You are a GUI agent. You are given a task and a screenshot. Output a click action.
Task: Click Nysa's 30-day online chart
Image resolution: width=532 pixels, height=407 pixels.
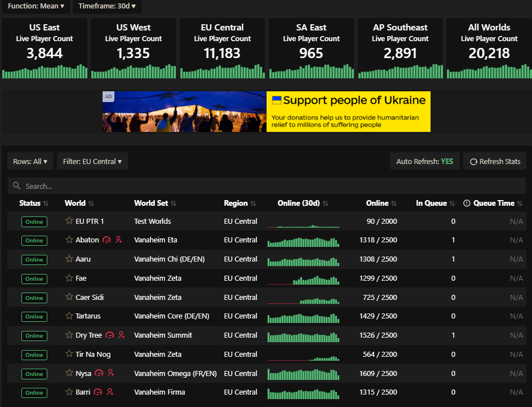tap(303, 374)
